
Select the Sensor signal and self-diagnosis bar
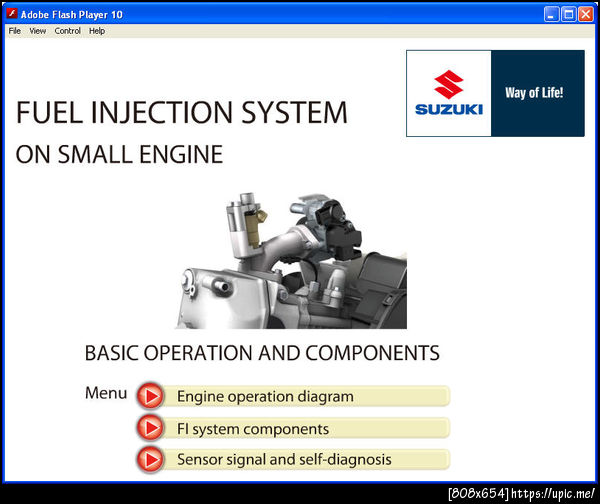click(x=306, y=459)
